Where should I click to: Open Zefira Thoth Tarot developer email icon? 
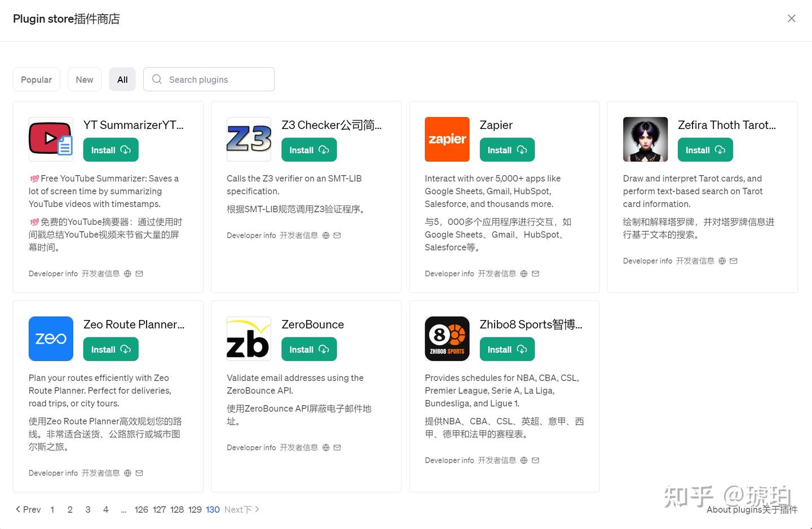734,261
